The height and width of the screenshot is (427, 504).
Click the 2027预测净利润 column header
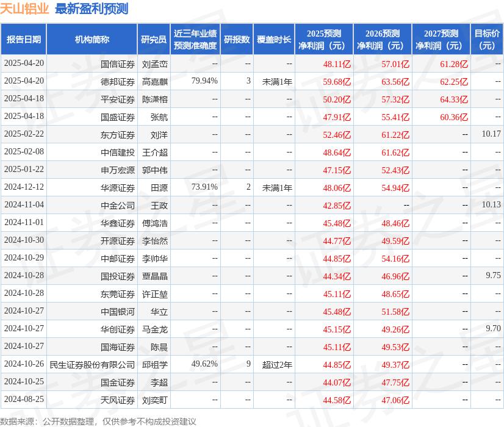(x=441, y=39)
